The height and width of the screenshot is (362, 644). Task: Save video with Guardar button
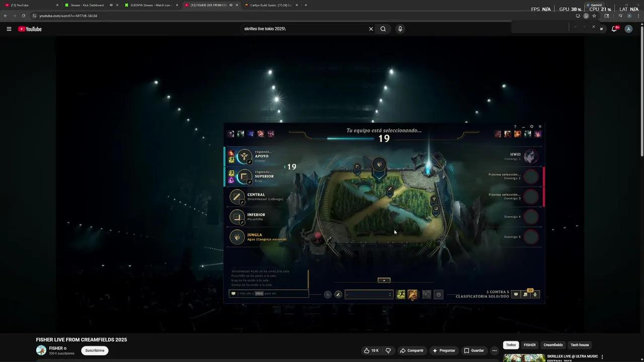(474, 350)
